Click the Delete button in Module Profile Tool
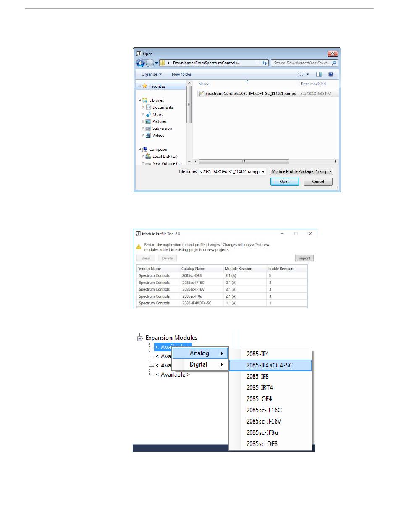Screen dimensions: 399x532 coord(167,258)
